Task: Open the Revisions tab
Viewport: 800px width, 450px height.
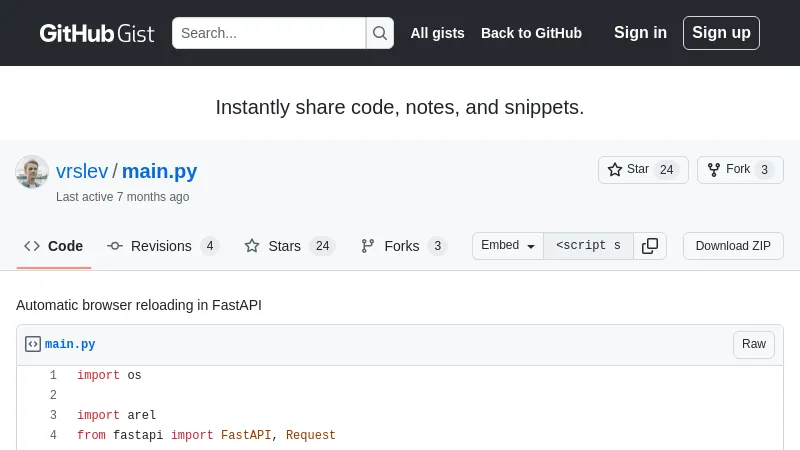Action: (x=162, y=246)
